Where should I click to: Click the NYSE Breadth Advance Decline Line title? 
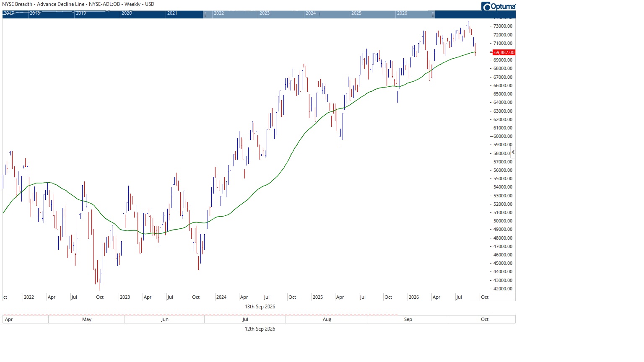pyautogui.click(x=78, y=4)
